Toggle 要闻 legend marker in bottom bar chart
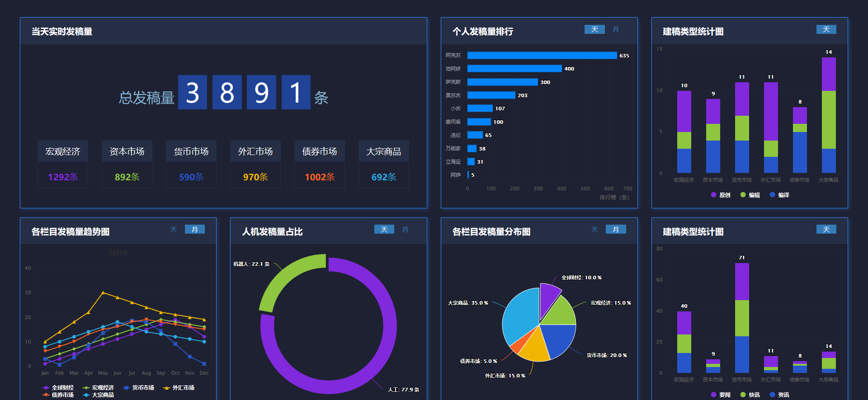The width and height of the screenshot is (868, 400). coord(714,395)
